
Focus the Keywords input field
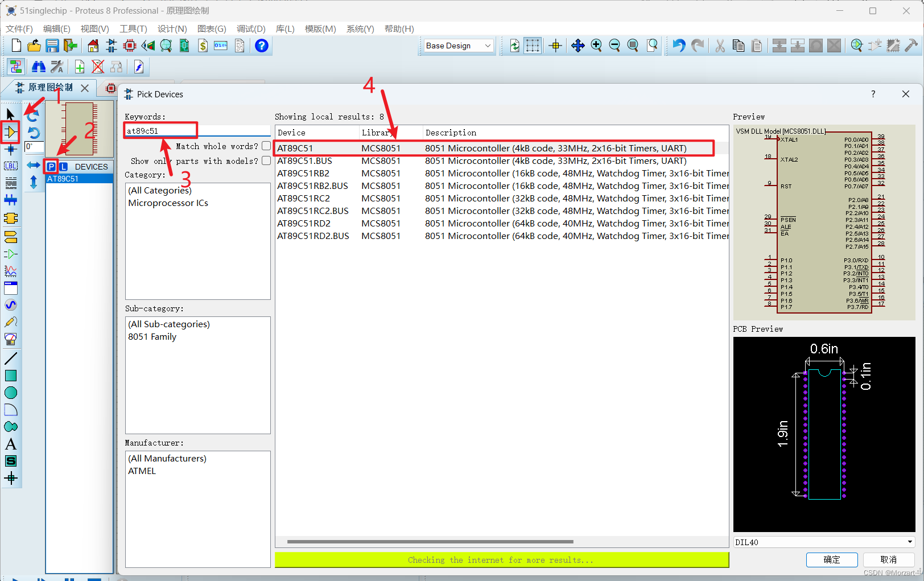click(x=197, y=131)
